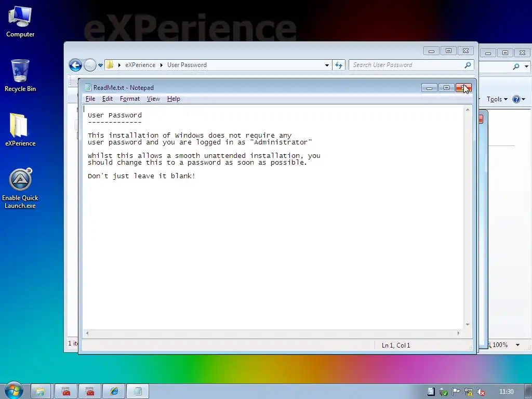Image resolution: width=532 pixels, height=399 pixels.
Task: Open Notepad Help menu
Action: (174, 99)
